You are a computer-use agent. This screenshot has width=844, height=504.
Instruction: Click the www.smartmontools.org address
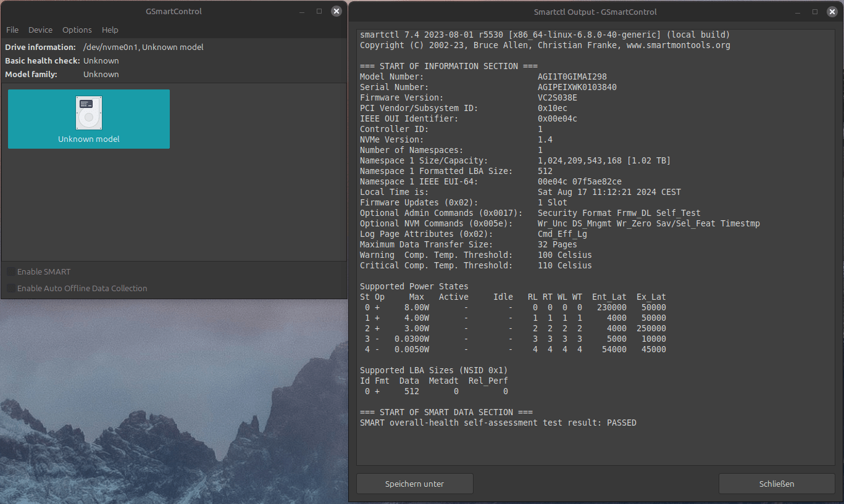coord(679,45)
